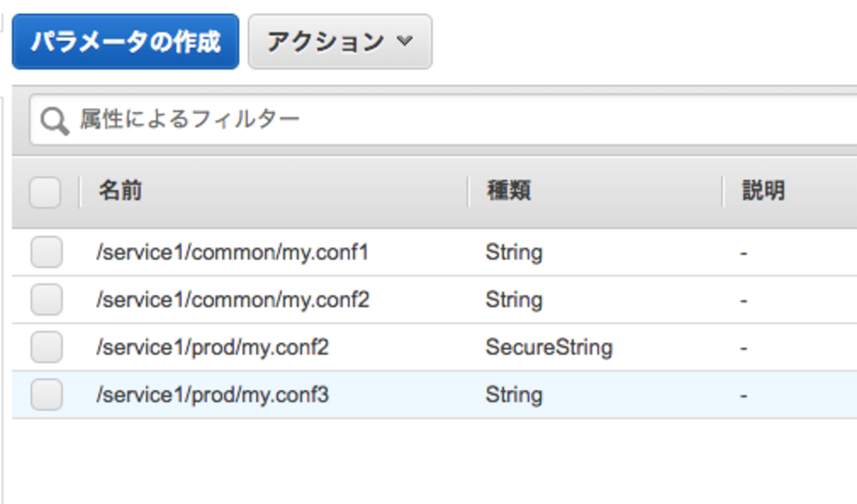The image size is (857, 504).
Task: Click String type of /service1/common/my.conf1
Action: (514, 252)
